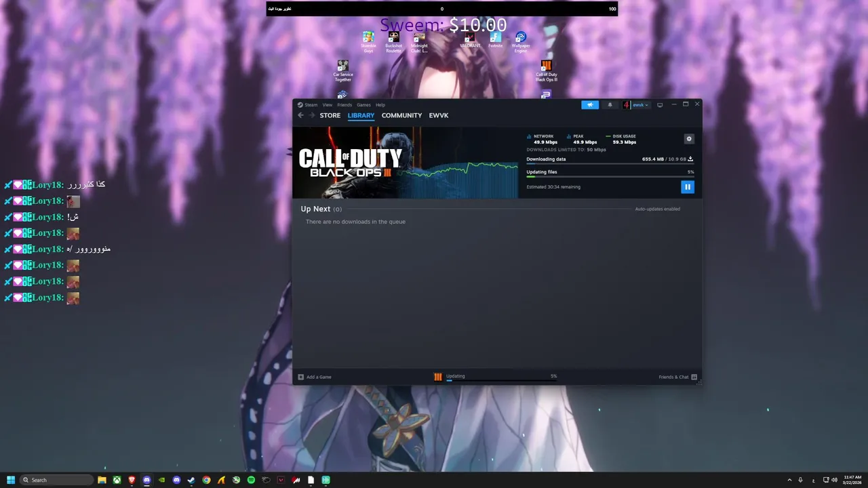Click the Downloading data progress bar
The width and height of the screenshot is (868, 488).
tap(610, 163)
